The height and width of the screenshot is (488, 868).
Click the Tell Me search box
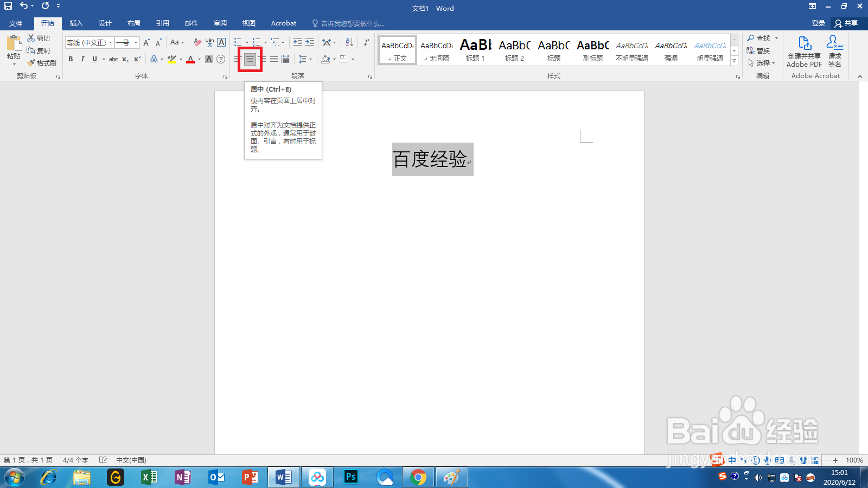348,23
